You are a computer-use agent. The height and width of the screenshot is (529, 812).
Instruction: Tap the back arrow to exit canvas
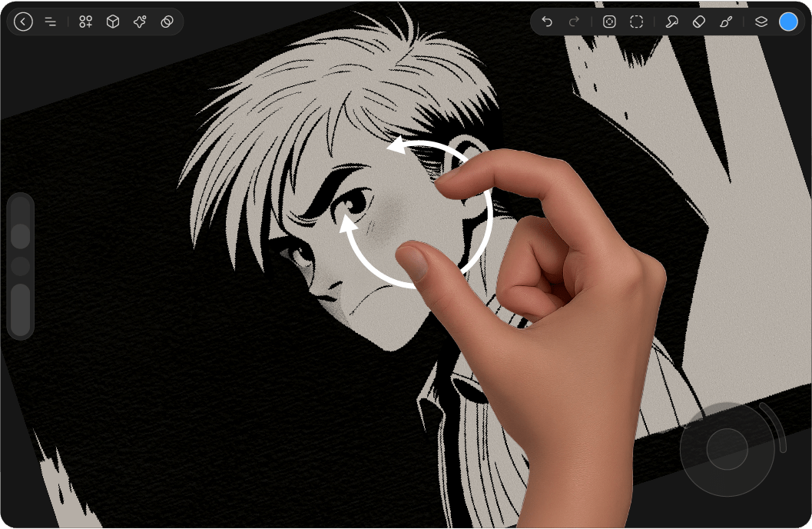[23, 22]
